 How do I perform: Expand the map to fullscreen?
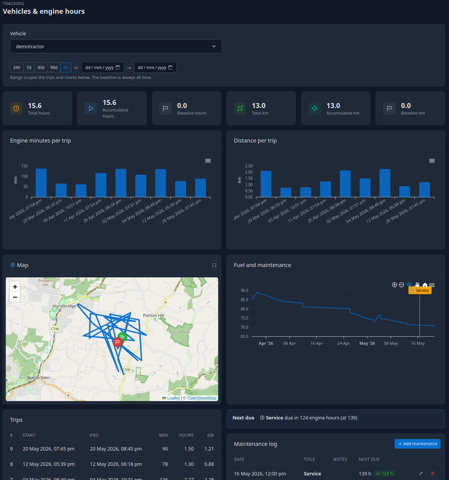tap(214, 265)
